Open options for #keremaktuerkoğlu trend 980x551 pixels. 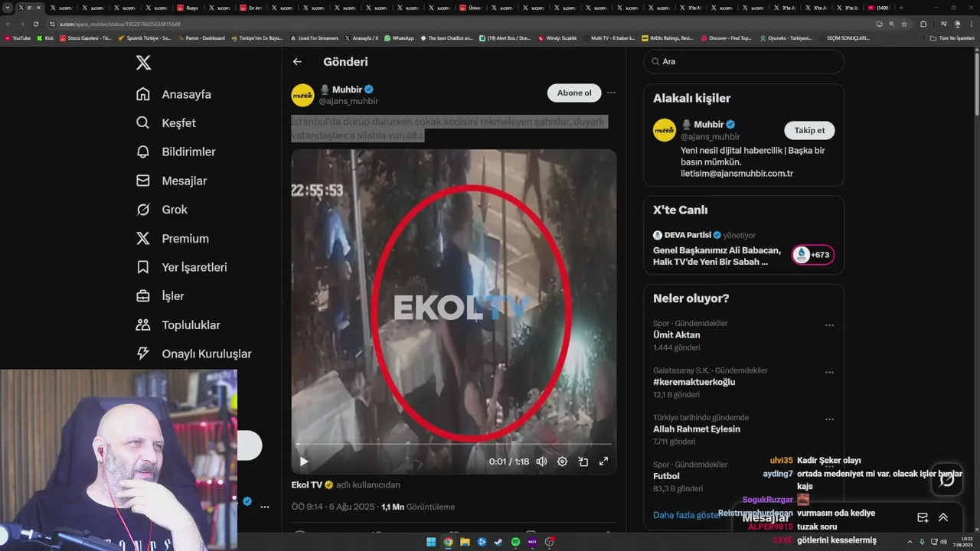click(829, 373)
